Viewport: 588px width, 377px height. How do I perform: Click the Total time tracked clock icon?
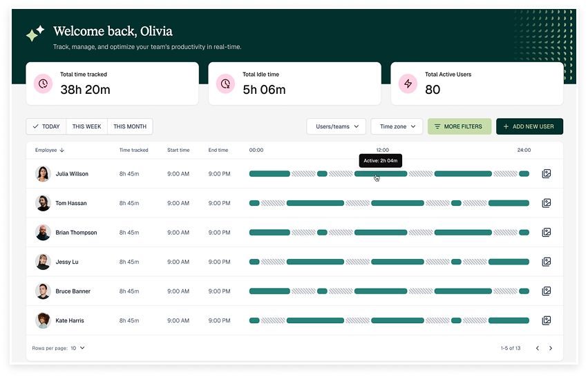pos(44,84)
